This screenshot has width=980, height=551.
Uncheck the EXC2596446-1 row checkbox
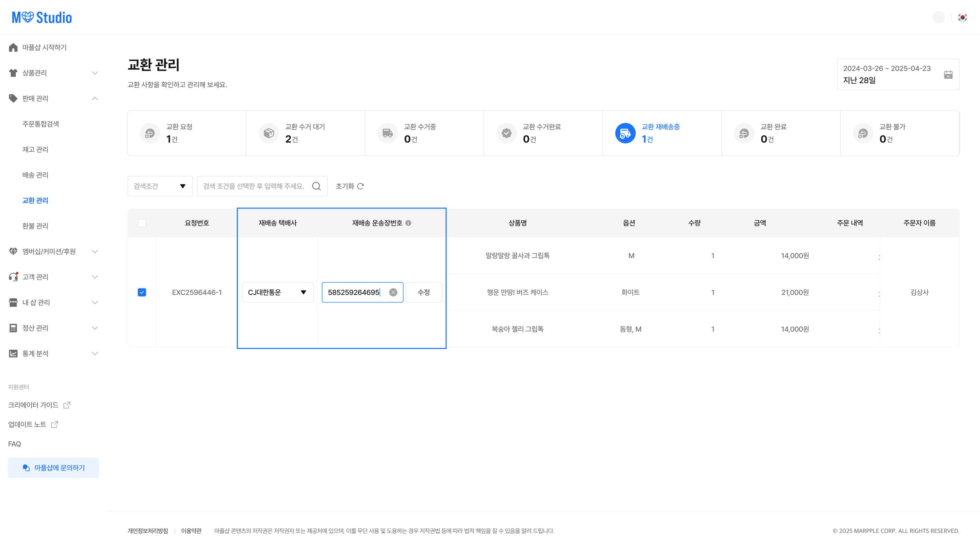[x=142, y=292]
